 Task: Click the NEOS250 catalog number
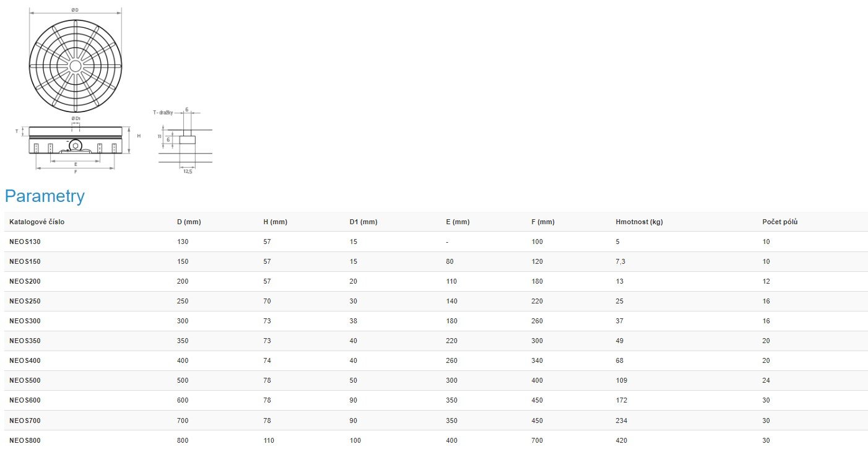click(x=25, y=301)
